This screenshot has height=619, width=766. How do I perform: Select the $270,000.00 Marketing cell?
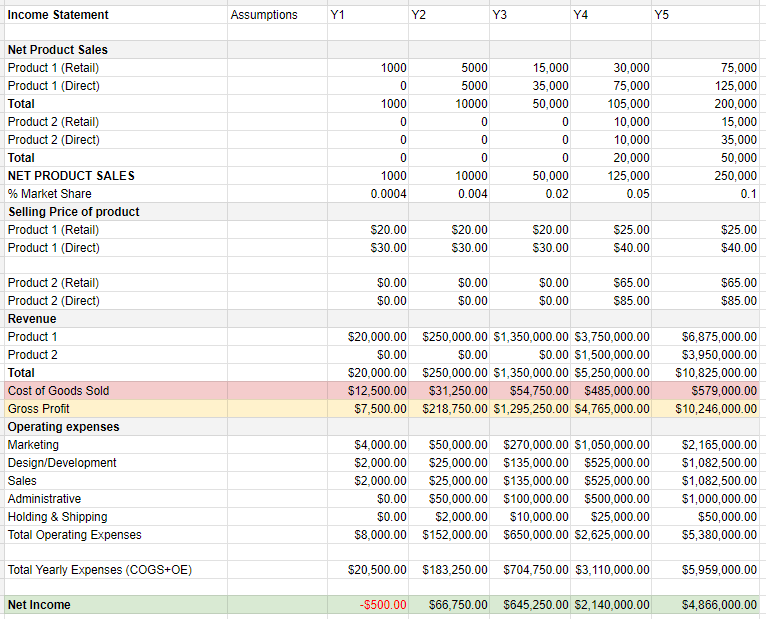point(530,445)
